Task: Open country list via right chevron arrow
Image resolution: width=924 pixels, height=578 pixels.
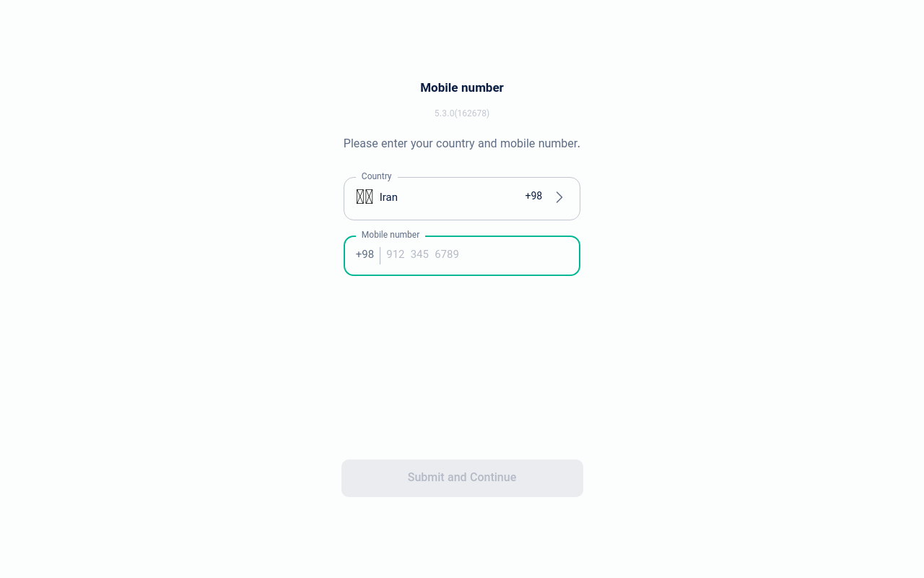Action: (559, 197)
